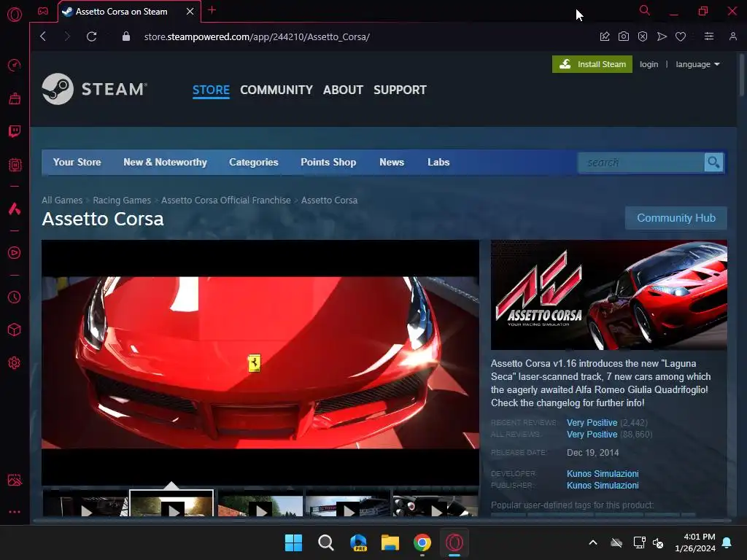Open the search tabs magnifier

tap(645, 10)
